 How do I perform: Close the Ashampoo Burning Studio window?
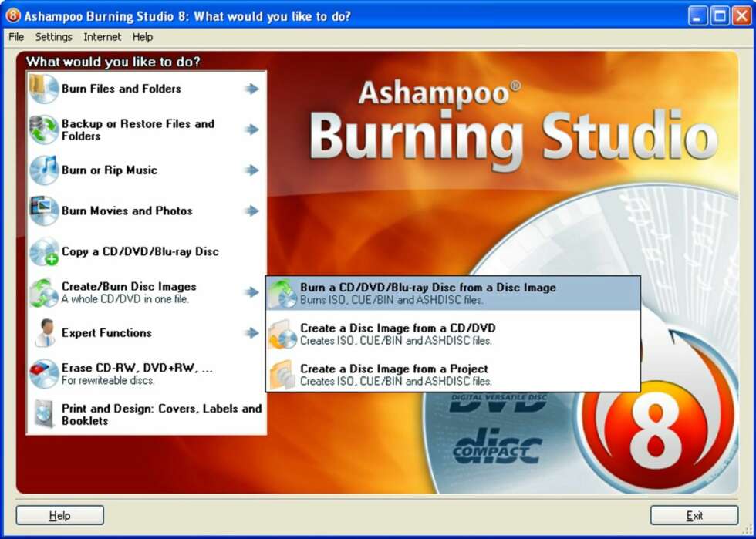click(x=741, y=16)
